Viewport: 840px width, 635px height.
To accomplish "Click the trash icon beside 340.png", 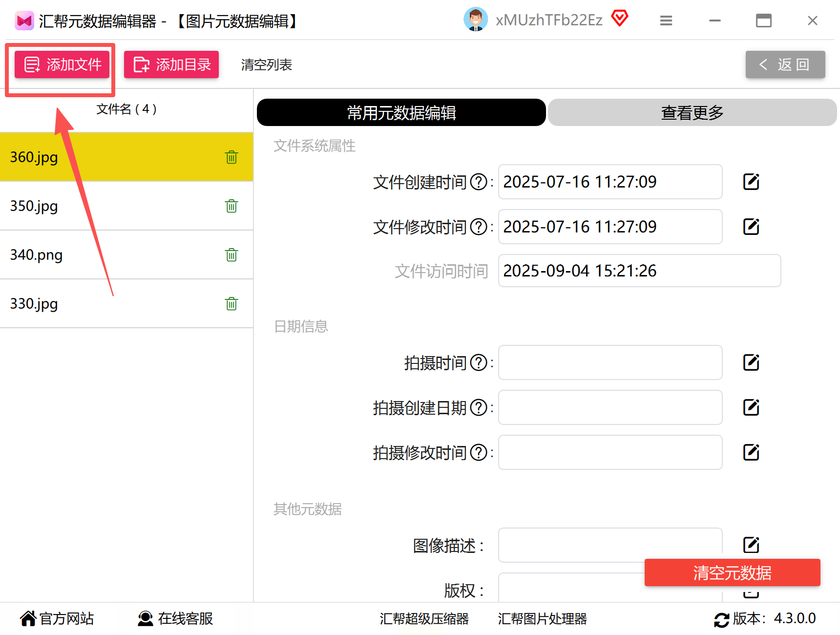I will click(x=231, y=254).
